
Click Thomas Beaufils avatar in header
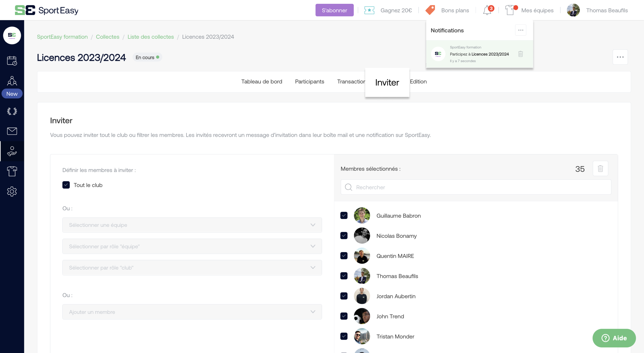[573, 10]
